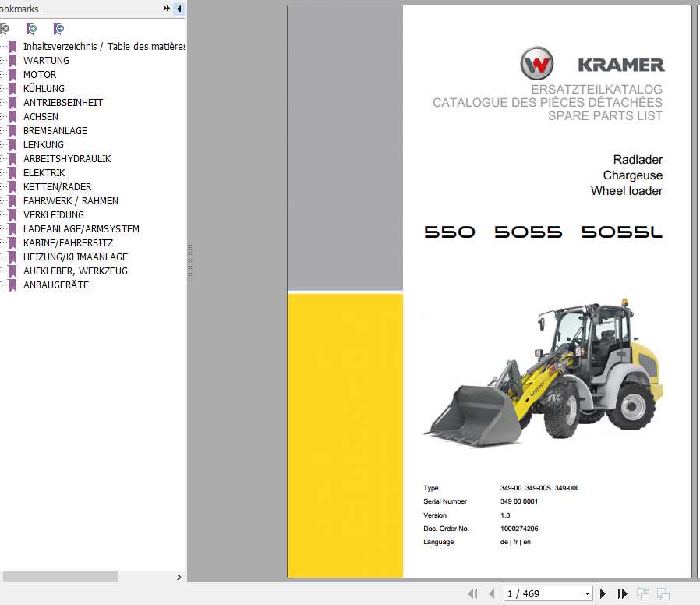Open the VERKLEIDUNG bookmark
The width and height of the screenshot is (700, 605).
(x=54, y=215)
